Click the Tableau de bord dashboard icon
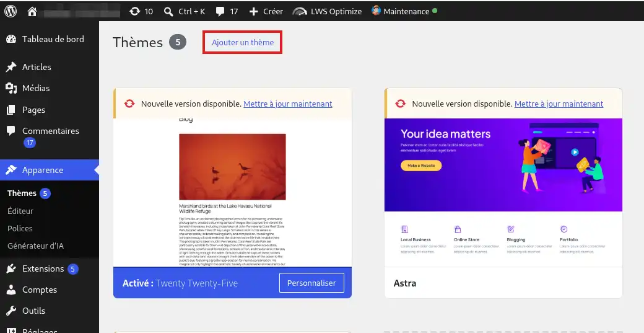The width and height of the screenshot is (644, 333). pyautogui.click(x=11, y=39)
